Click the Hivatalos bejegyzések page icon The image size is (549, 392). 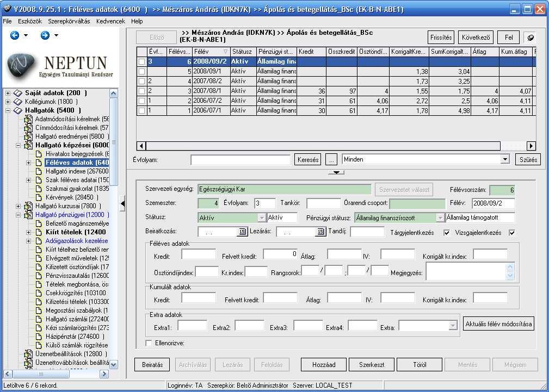(x=39, y=154)
